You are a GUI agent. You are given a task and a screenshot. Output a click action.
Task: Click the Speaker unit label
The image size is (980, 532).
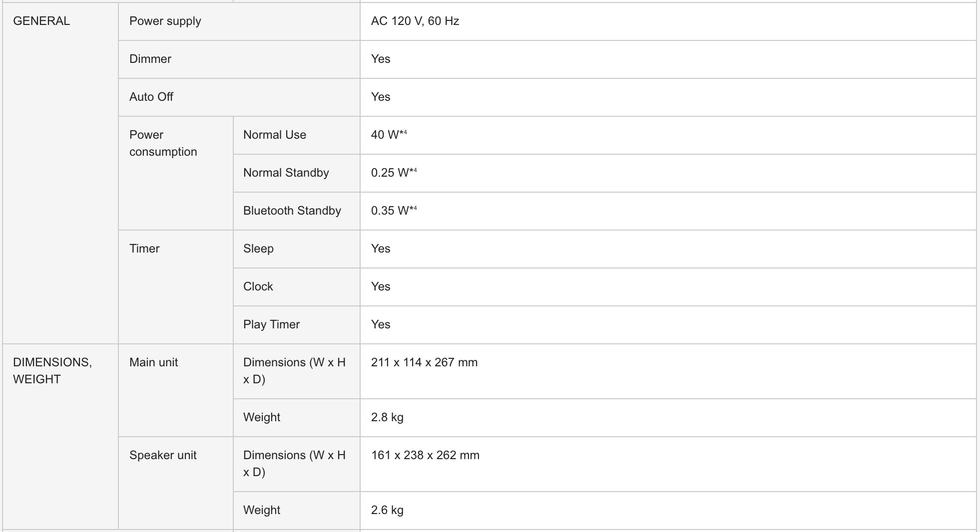(163, 455)
